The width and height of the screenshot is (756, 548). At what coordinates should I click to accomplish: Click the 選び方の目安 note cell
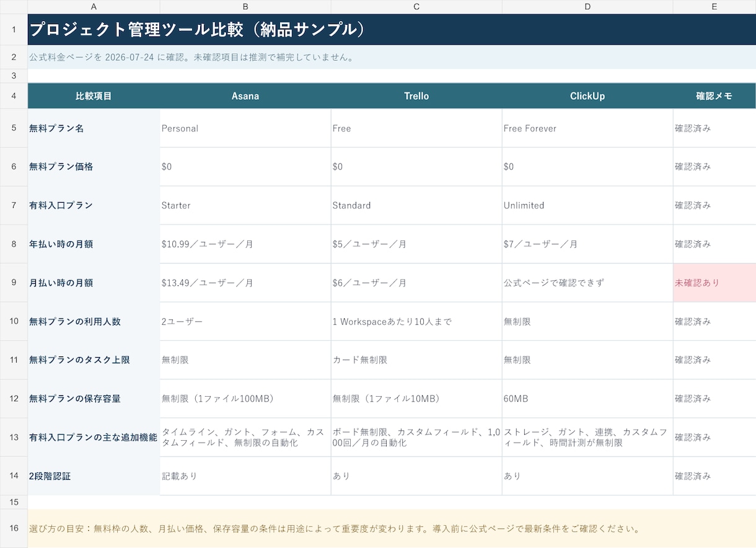(x=392, y=529)
